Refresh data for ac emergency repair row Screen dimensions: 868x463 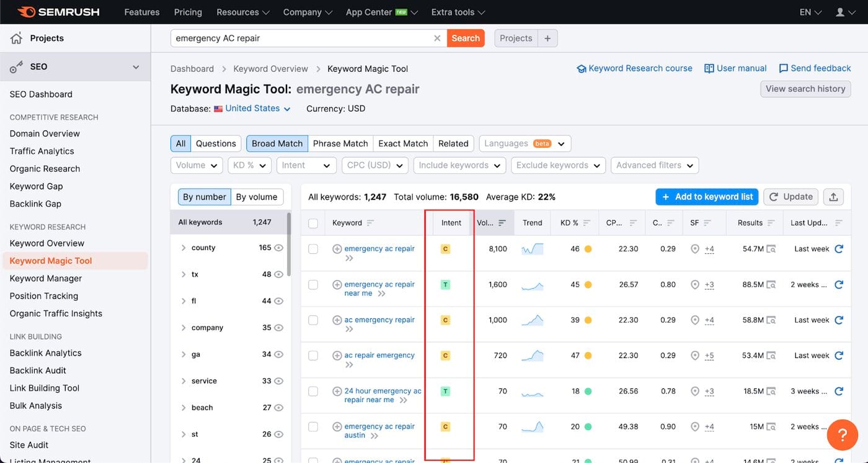click(x=839, y=320)
